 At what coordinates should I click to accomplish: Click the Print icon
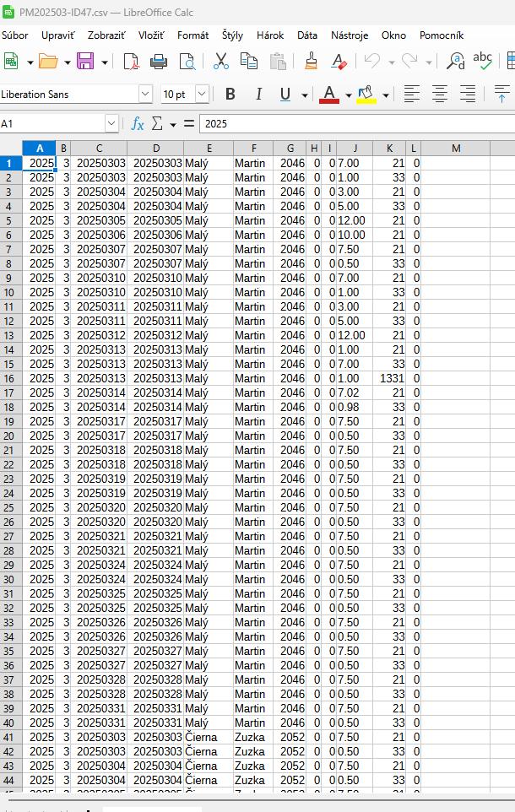[x=159, y=61]
